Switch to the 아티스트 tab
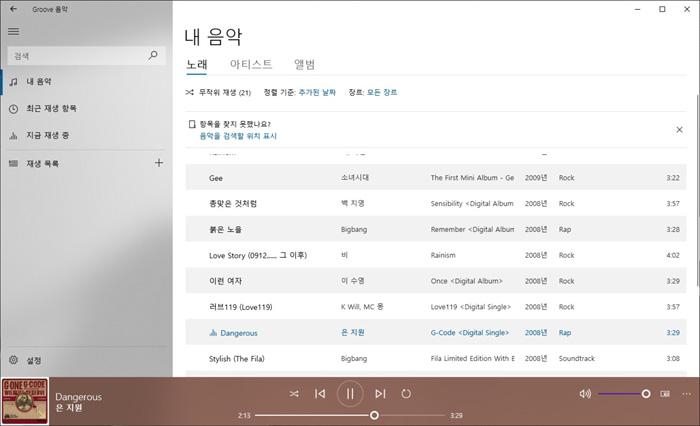Image resolution: width=700 pixels, height=426 pixels. click(251, 64)
